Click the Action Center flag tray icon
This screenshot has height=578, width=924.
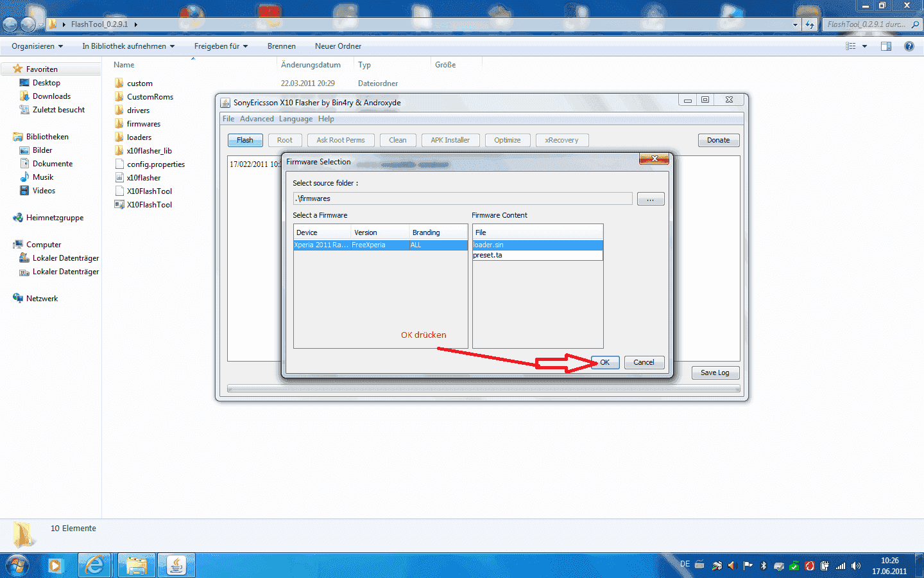(748, 566)
